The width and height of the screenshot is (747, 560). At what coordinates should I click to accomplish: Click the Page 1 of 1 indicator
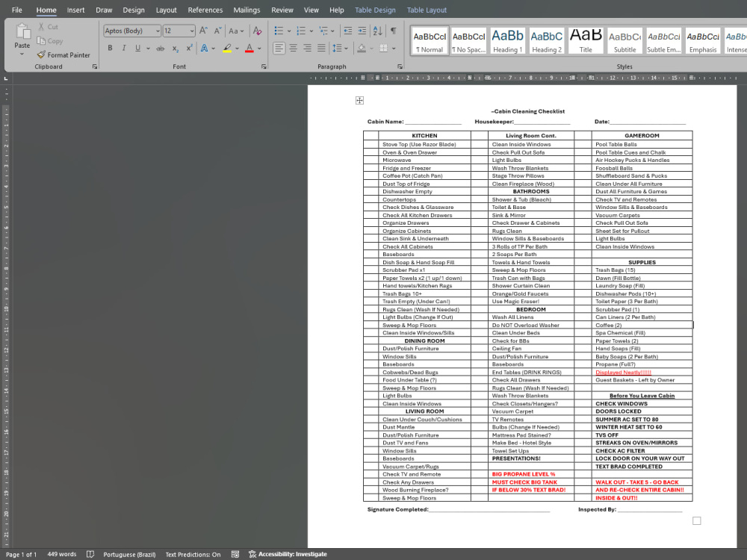click(x=22, y=554)
